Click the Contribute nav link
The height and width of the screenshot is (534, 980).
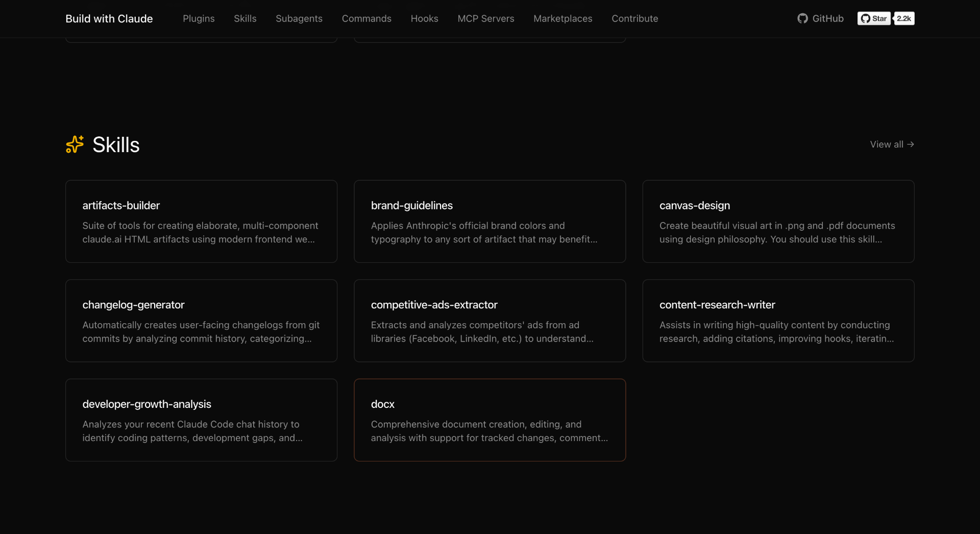(634, 18)
